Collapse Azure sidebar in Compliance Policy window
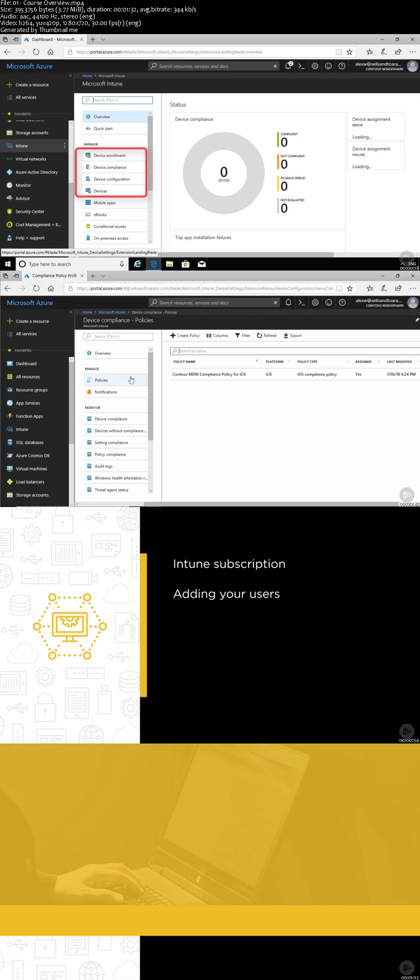This screenshot has width=420, height=980. click(71, 312)
